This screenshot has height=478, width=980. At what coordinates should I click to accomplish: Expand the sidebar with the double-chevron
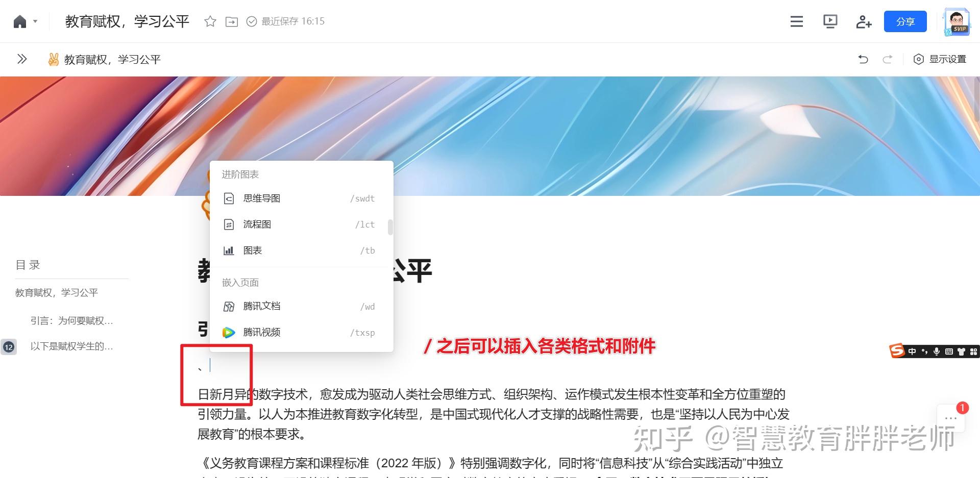tap(21, 59)
